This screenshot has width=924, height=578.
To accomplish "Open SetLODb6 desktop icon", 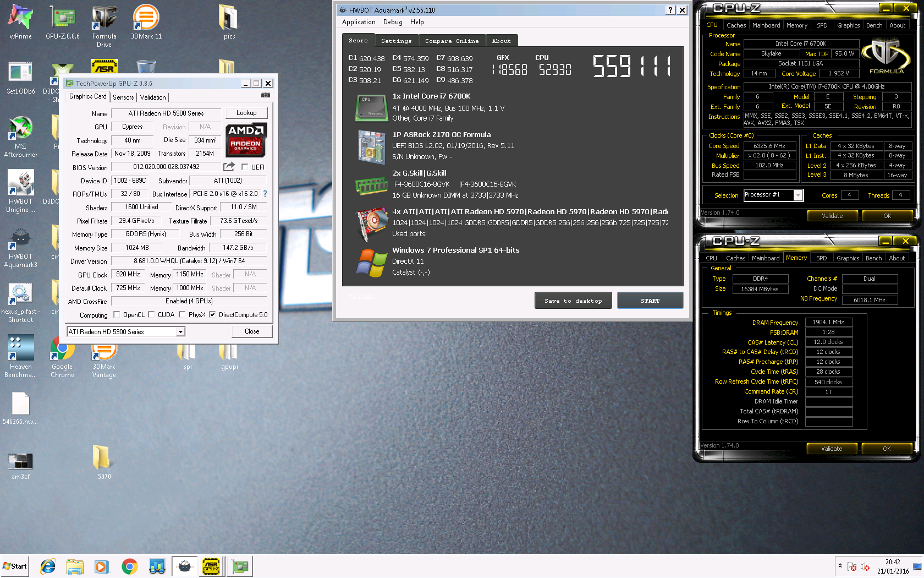I will [x=20, y=77].
